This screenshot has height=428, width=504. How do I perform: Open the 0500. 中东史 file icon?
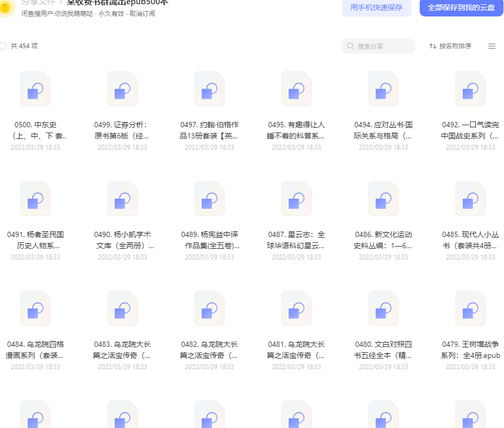pyautogui.click(x=36, y=89)
